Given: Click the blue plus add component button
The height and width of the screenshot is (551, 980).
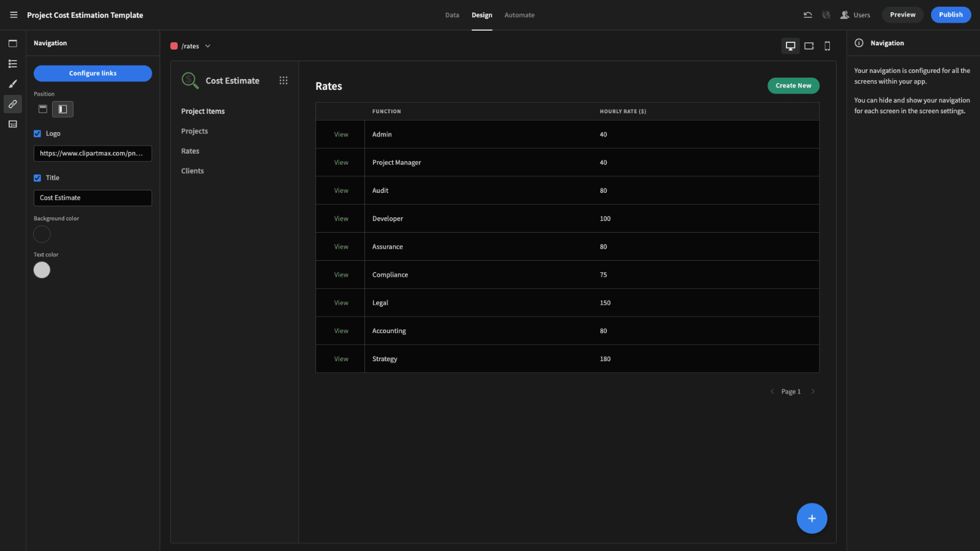Looking at the screenshot, I should pos(812,519).
